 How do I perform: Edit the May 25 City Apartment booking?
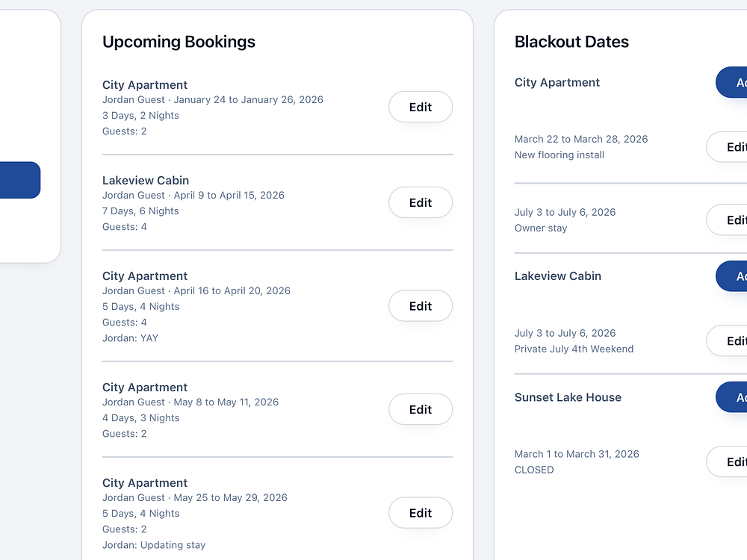[x=420, y=513]
